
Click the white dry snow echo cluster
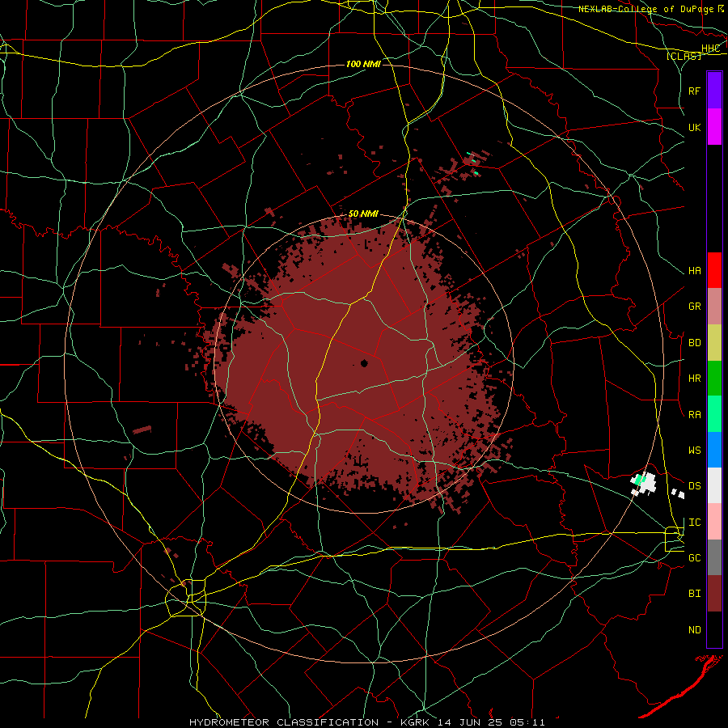644,484
